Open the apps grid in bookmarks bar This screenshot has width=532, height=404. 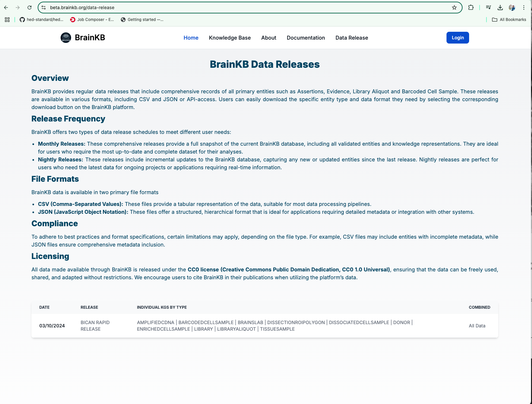[7, 20]
